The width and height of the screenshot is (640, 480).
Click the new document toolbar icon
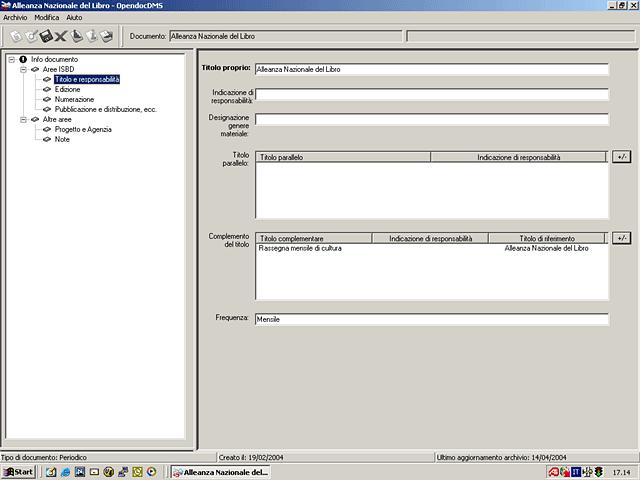click(16, 36)
